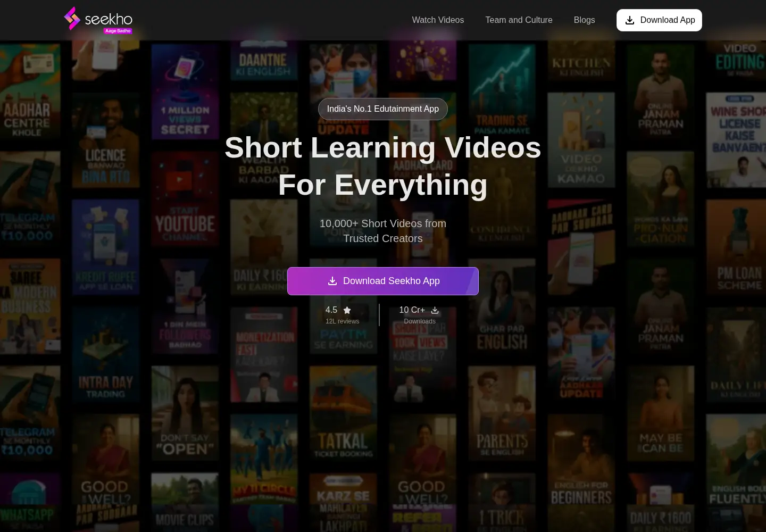
Task: Open the Ghar Par English thumbnail
Action: [502, 306]
